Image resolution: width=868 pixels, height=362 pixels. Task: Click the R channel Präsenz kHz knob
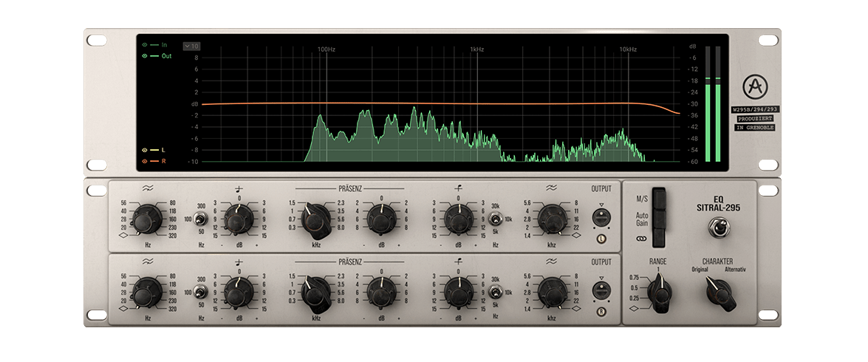316,293
